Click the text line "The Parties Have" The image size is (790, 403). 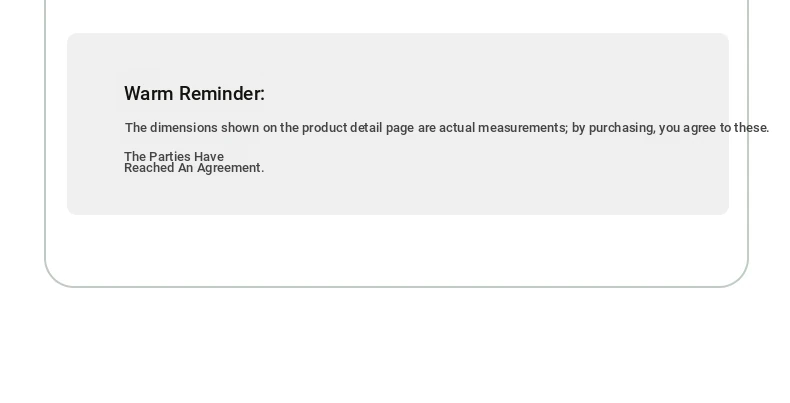[174, 156]
